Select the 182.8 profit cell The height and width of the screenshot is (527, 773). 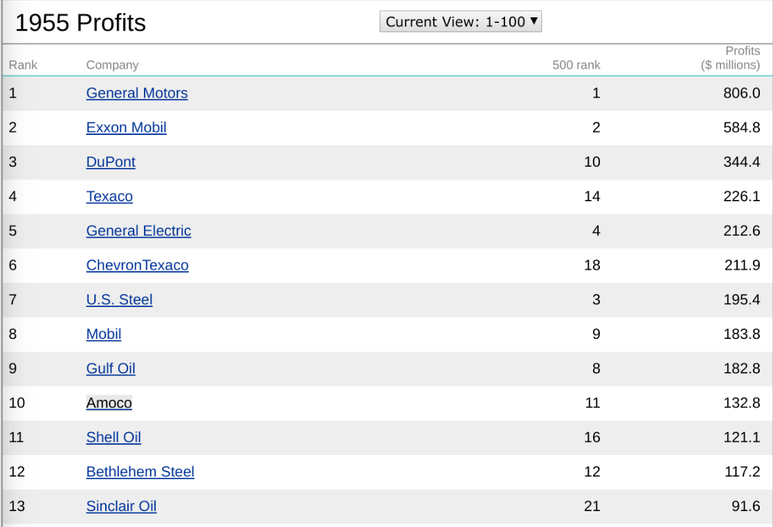pos(741,369)
